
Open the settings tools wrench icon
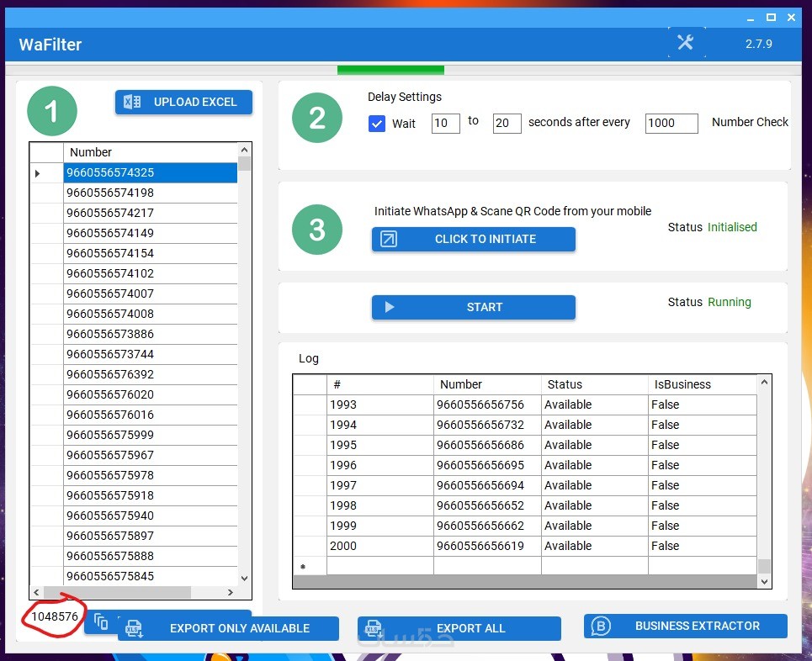[686, 42]
